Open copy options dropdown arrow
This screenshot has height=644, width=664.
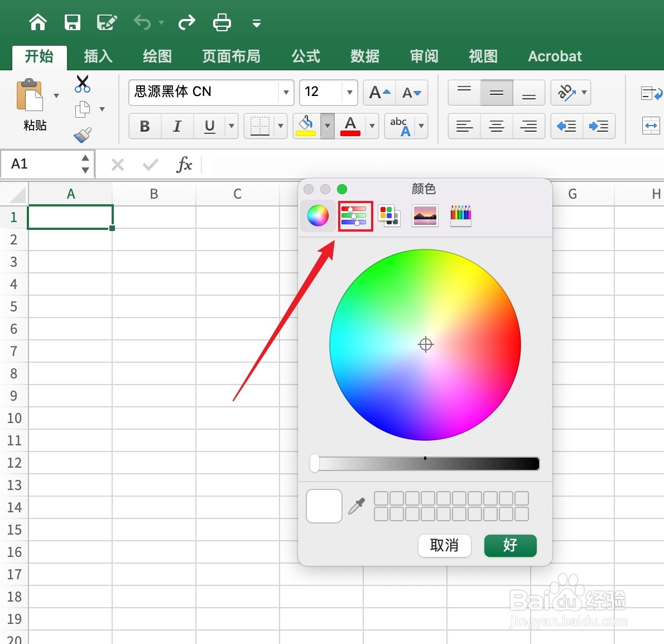[x=102, y=109]
